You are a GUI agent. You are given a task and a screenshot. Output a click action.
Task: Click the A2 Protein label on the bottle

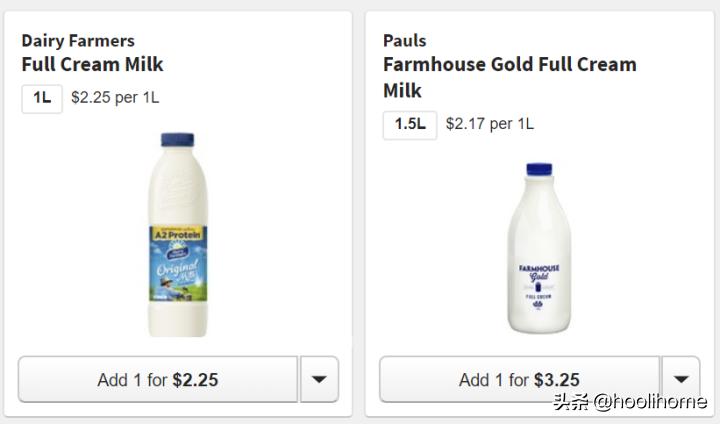point(176,234)
